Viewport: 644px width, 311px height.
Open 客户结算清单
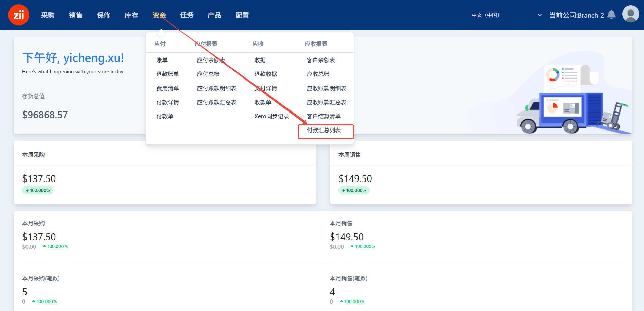point(324,116)
